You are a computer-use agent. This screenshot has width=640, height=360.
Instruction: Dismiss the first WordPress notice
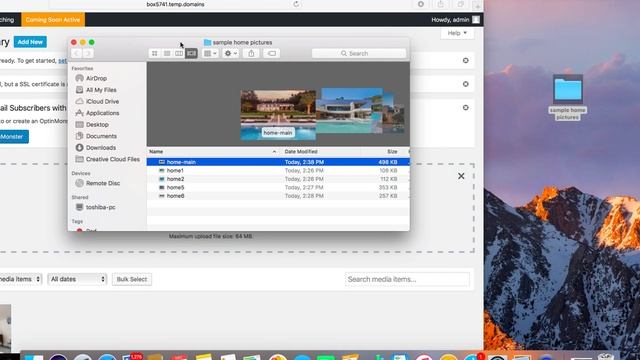466,60
